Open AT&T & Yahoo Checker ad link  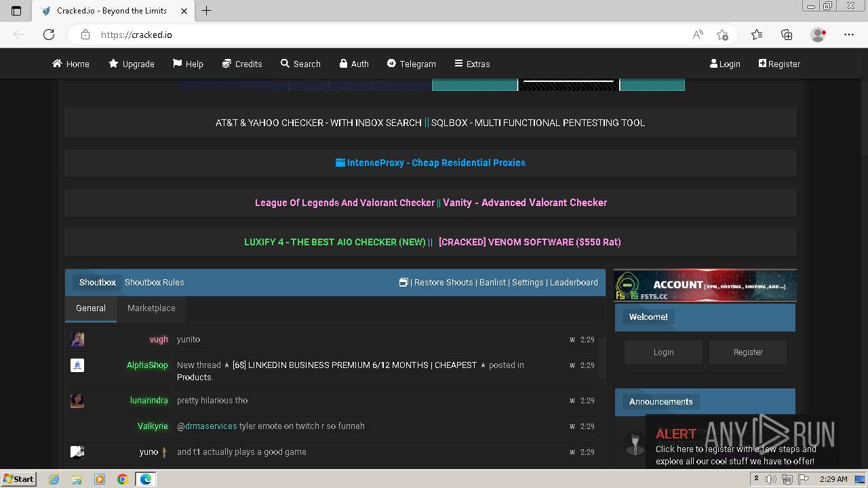pos(319,123)
